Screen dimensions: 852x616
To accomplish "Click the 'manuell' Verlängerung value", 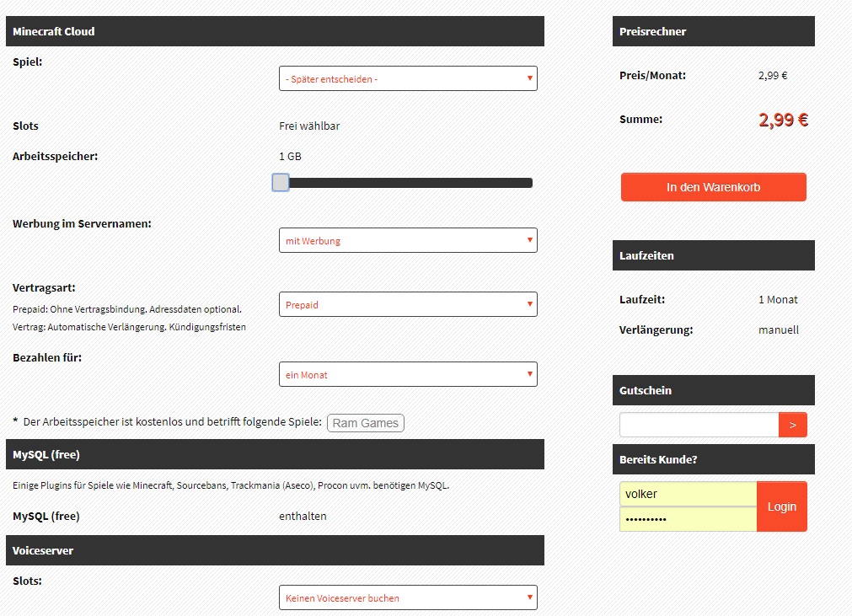I will 779,329.
